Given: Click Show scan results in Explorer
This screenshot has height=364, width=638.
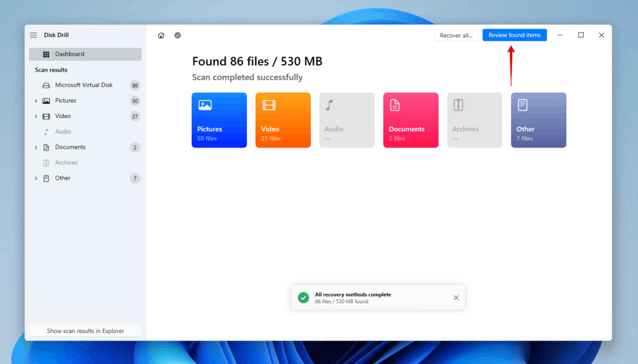Looking at the screenshot, I should [x=84, y=330].
